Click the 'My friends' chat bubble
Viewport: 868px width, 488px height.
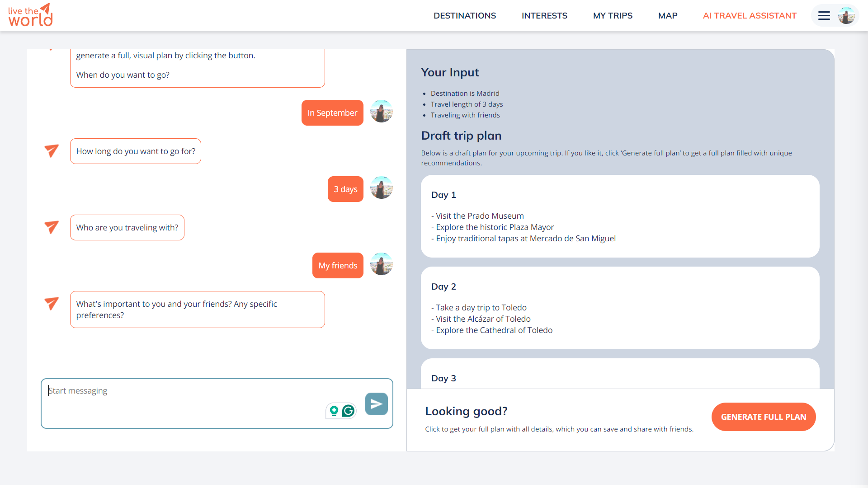point(337,266)
